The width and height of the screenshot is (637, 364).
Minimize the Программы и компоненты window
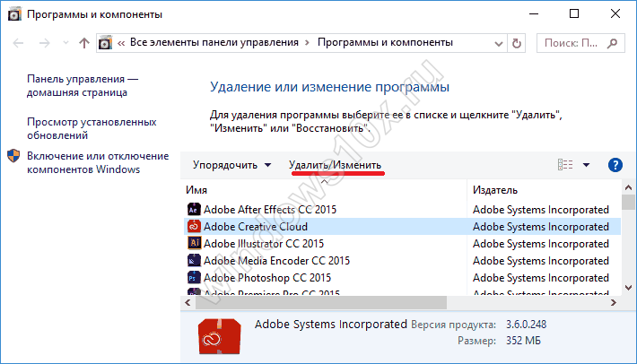(534, 13)
